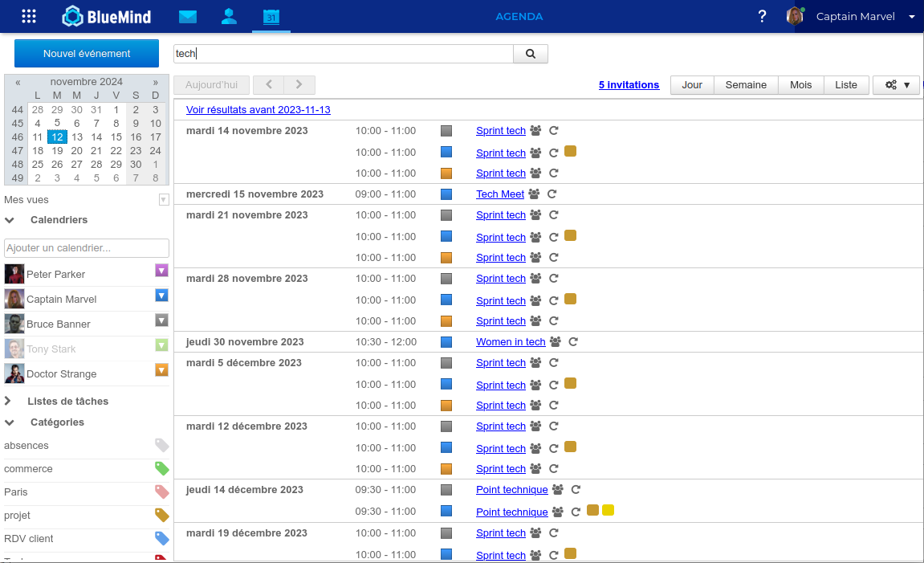Open the apps grid launcher
Screen dimensions: 924x563
(29, 16)
